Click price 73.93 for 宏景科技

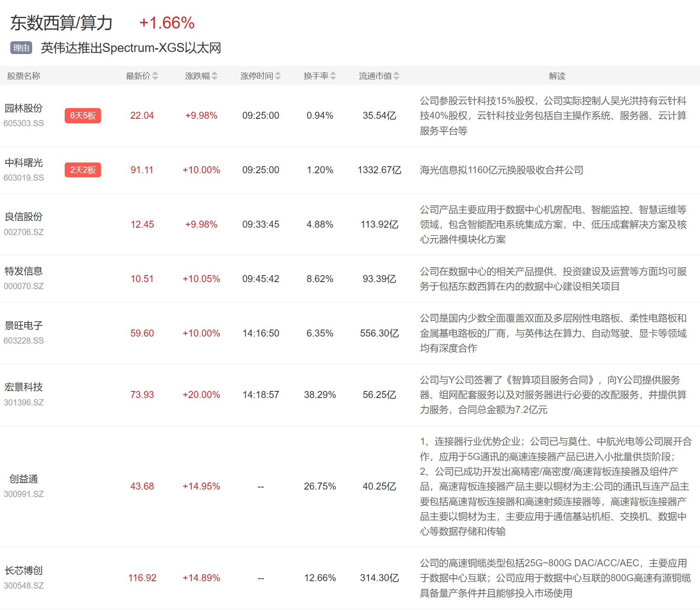coord(142,395)
